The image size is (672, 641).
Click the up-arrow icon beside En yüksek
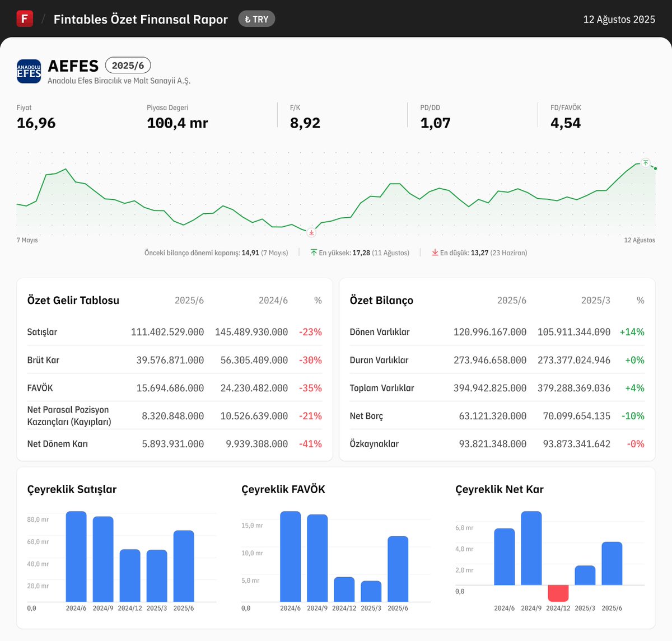(315, 252)
